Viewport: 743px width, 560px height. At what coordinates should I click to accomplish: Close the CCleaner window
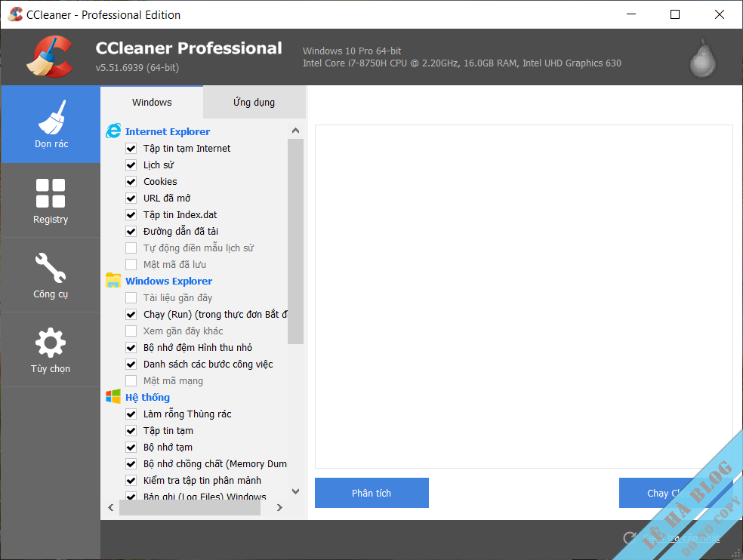[x=720, y=14]
